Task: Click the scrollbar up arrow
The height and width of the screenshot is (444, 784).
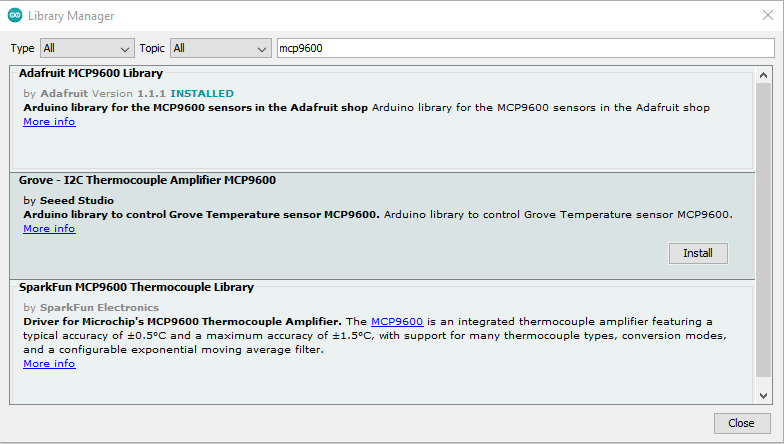Action: (763, 75)
